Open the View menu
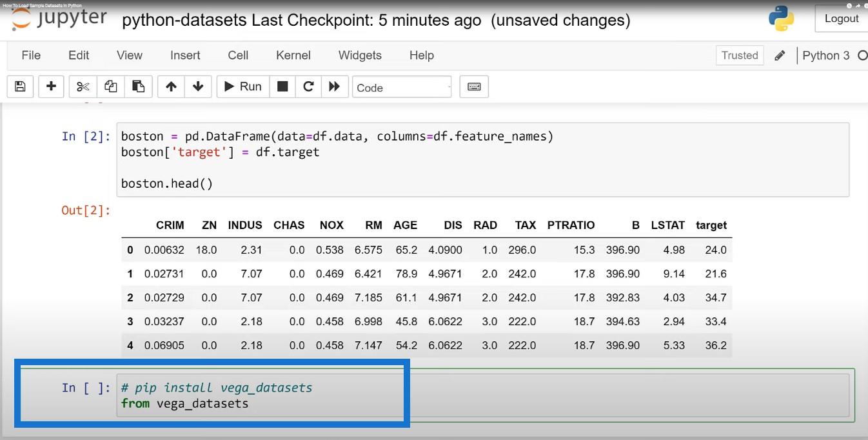This screenshot has height=440, width=868. tap(130, 55)
